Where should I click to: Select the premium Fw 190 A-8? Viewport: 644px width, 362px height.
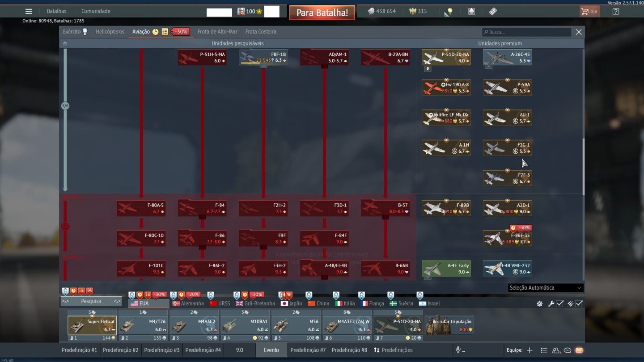[446, 88]
